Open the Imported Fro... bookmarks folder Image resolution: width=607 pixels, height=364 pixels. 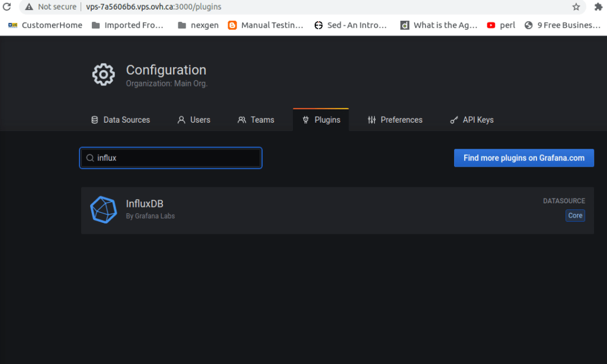[x=127, y=25]
